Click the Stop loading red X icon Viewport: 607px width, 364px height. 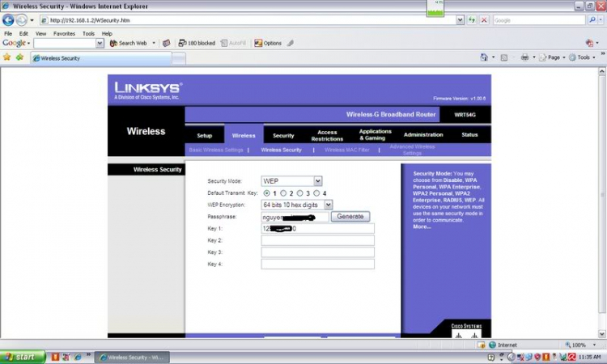(484, 20)
